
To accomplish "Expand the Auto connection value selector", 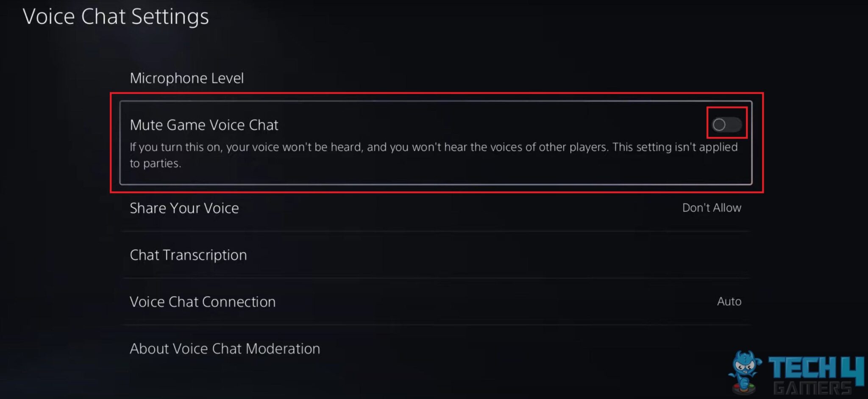I will click(x=729, y=302).
